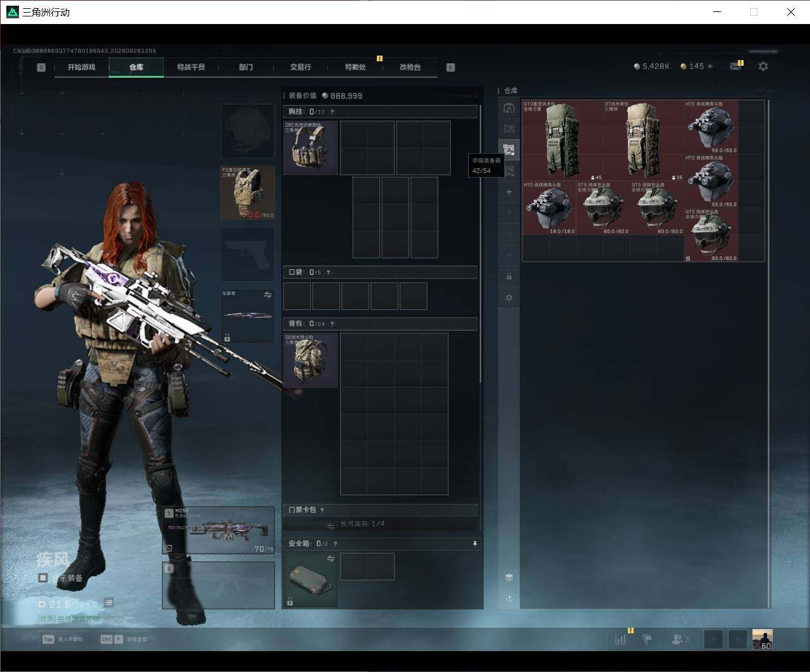The width and height of the screenshot is (810, 672).
Task: Open the 交易行 tab
Action: pos(300,67)
